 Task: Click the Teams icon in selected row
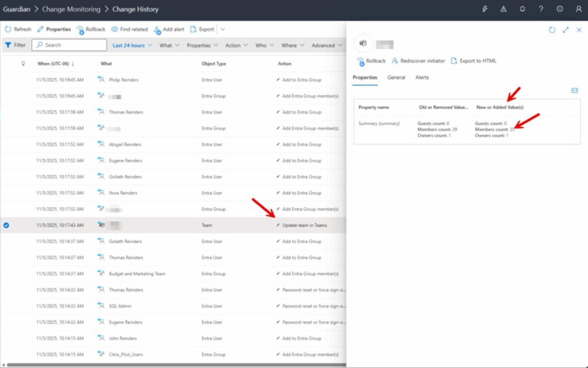[x=101, y=225]
